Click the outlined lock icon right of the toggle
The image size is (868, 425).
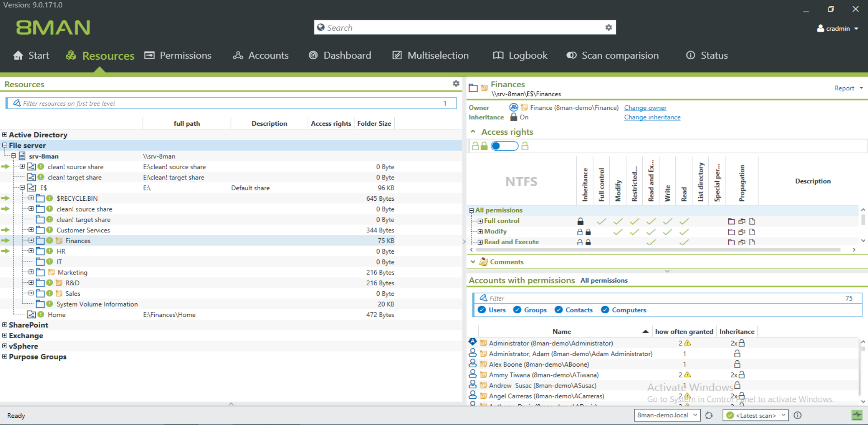pos(525,146)
